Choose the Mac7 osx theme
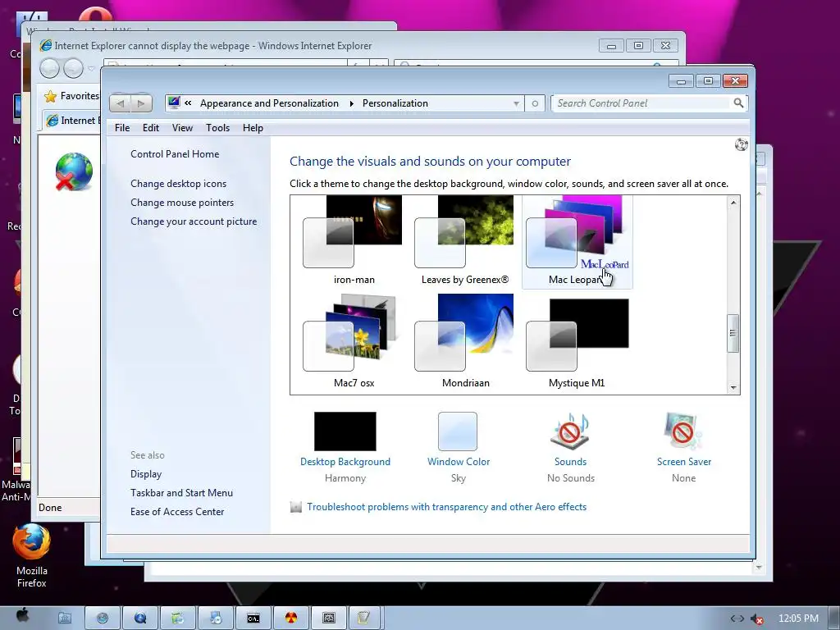This screenshot has height=630, width=840. pyautogui.click(x=354, y=341)
